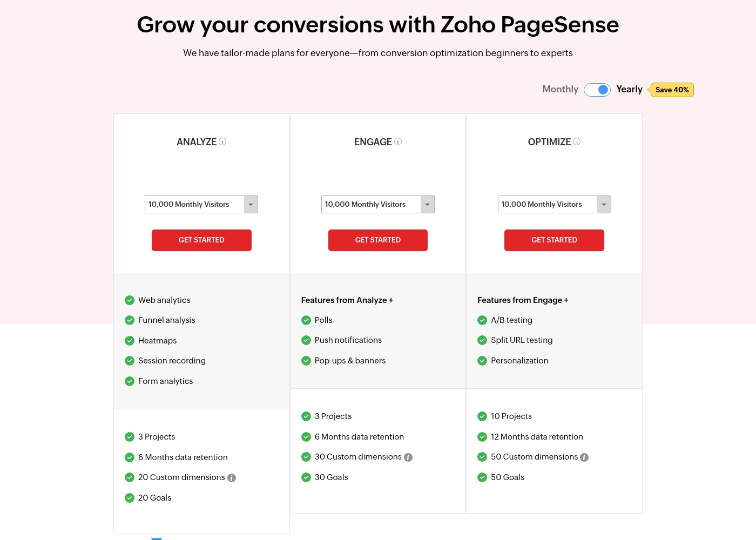Image resolution: width=756 pixels, height=540 pixels.
Task: Click the green check beside Web analytics
Action: (130, 300)
